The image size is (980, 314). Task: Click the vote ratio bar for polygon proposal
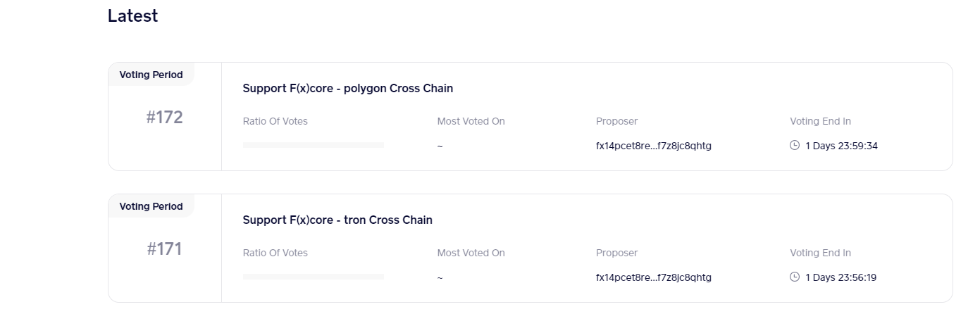click(x=314, y=145)
